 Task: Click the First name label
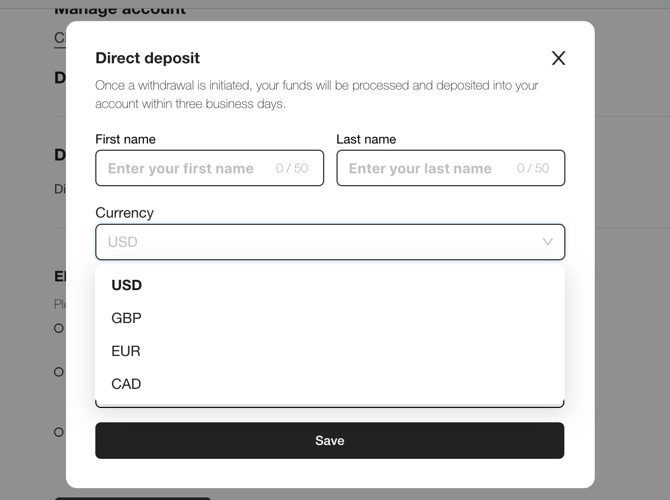coord(125,139)
